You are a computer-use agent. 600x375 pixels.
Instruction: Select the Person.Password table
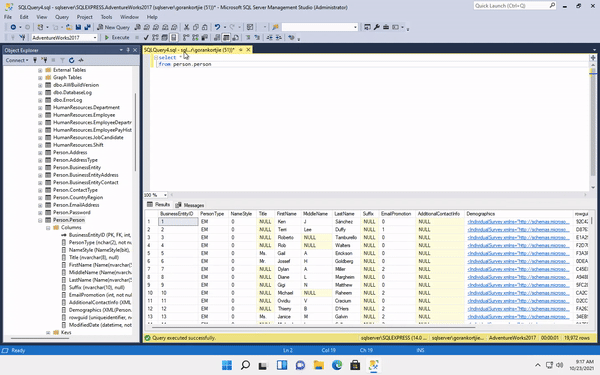(x=72, y=212)
